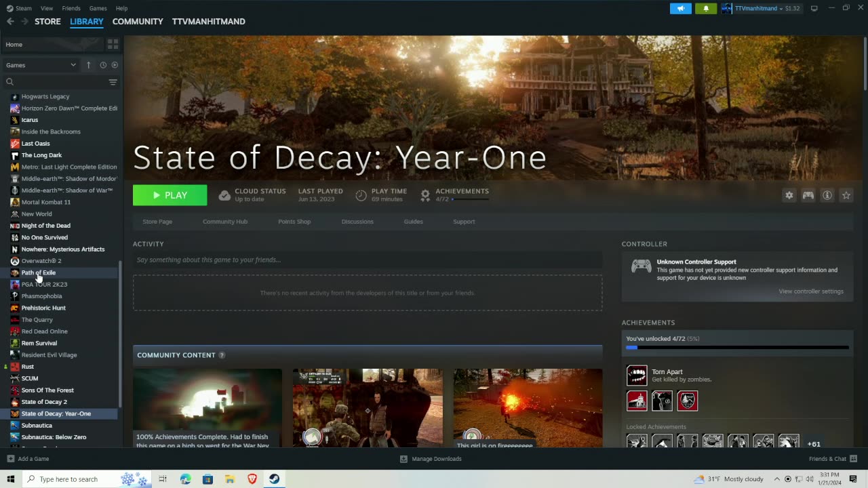
Task: Open the Guides link
Action: pyautogui.click(x=414, y=222)
